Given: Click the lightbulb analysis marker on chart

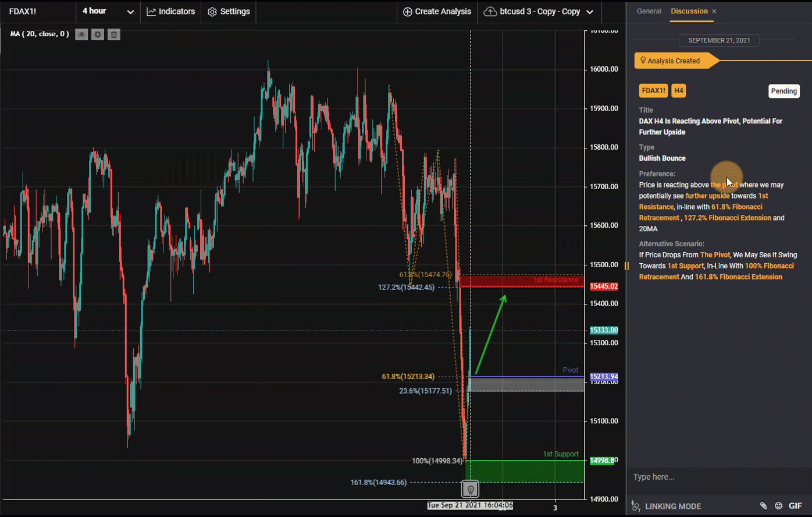Looking at the screenshot, I should pos(471,489).
